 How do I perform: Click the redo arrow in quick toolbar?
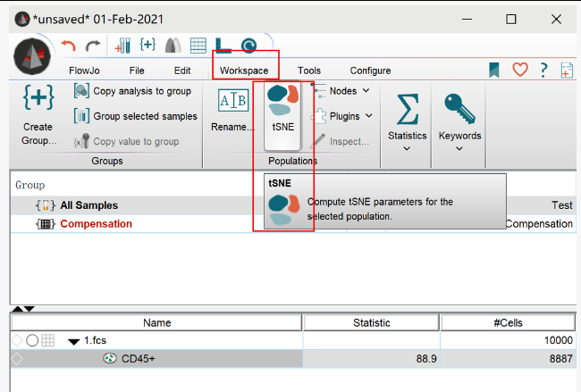(x=92, y=45)
